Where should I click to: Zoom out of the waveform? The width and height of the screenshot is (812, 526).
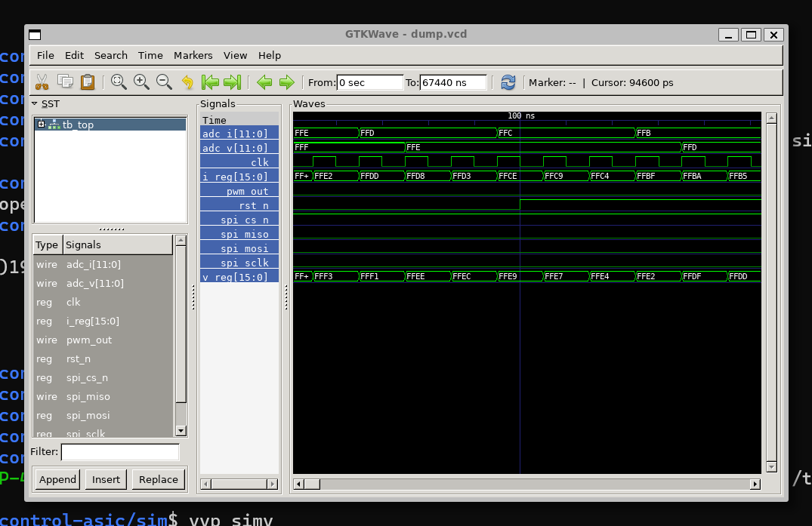click(x=164, y=82)
